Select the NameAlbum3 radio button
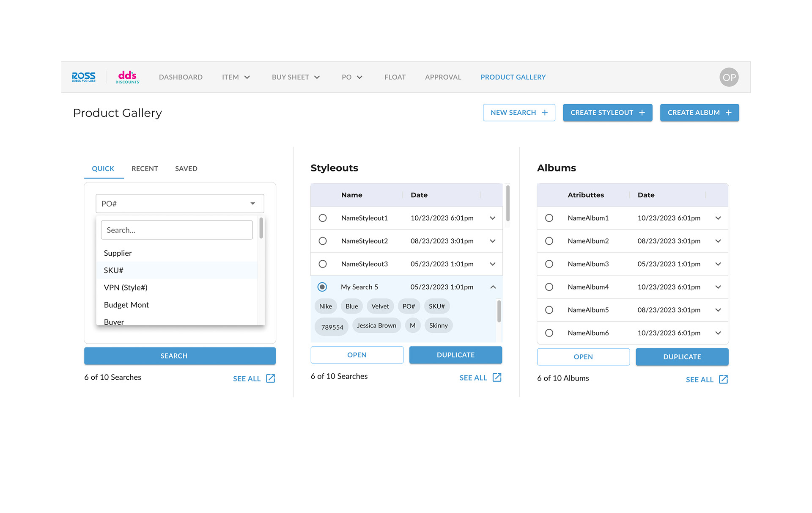The width and height of the screenshot is (812, 513). pyautogui.click(x=549, y=264)
